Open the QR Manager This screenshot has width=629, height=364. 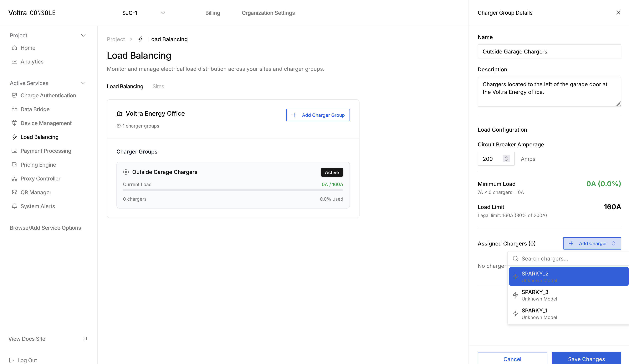(36, 192)
